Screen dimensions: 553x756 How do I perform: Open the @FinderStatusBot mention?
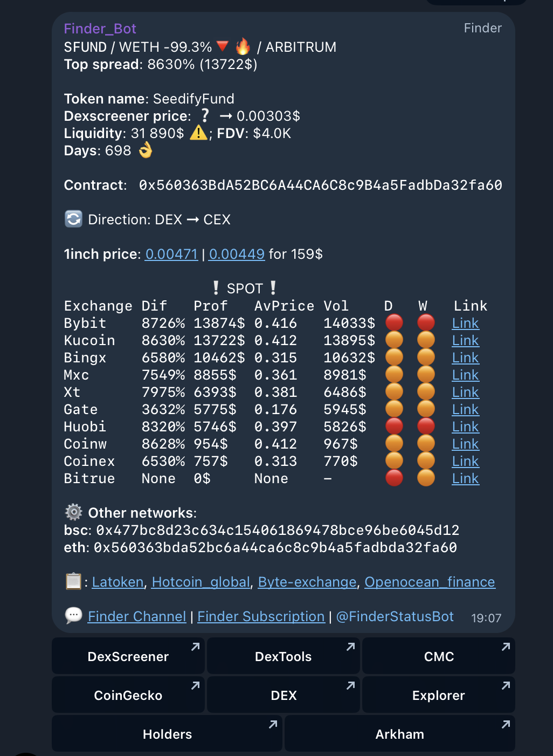(395, 616)
